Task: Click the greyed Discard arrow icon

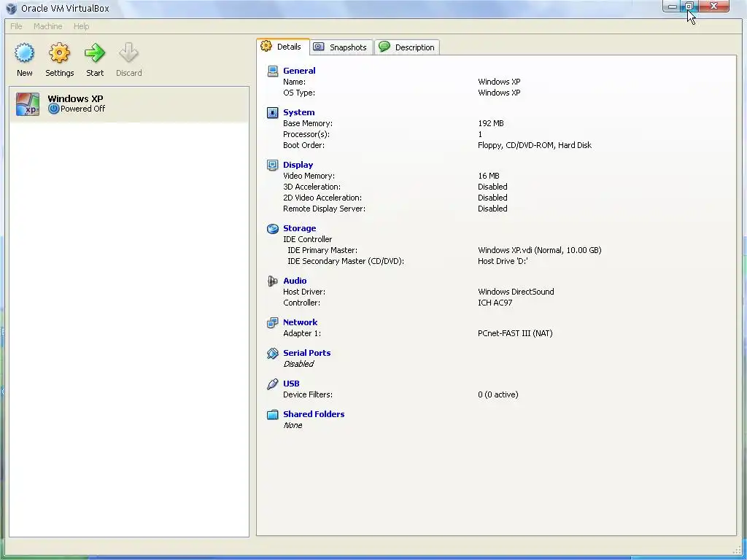Action: (128, 52)
